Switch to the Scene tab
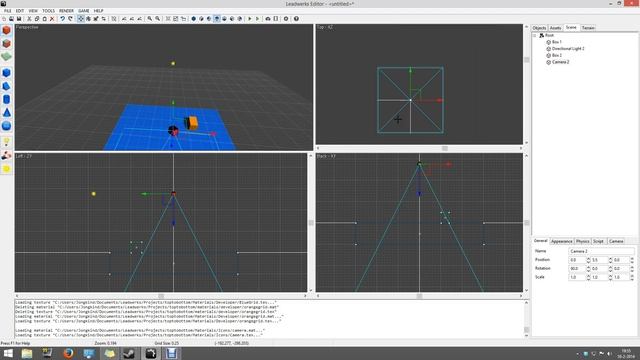640x360 pixels. click(x=571, y=27)
